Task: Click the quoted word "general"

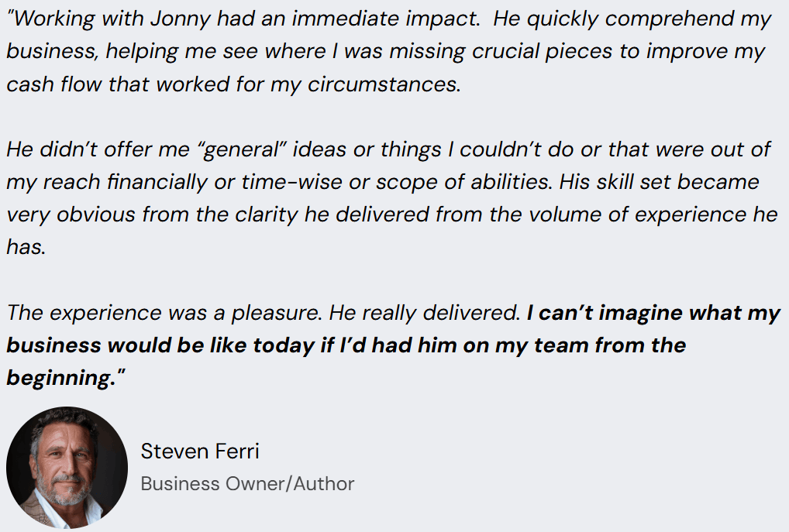Action: tap(249, 149)
